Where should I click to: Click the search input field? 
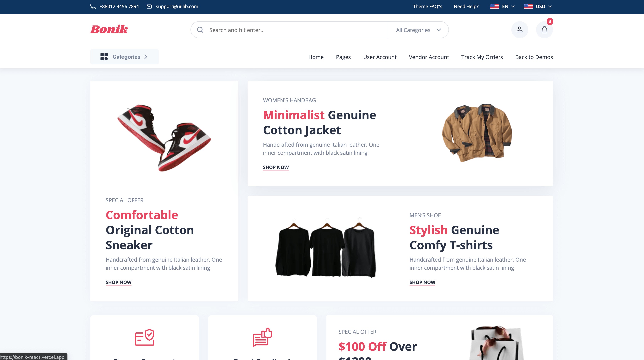(x=292, y=30)
